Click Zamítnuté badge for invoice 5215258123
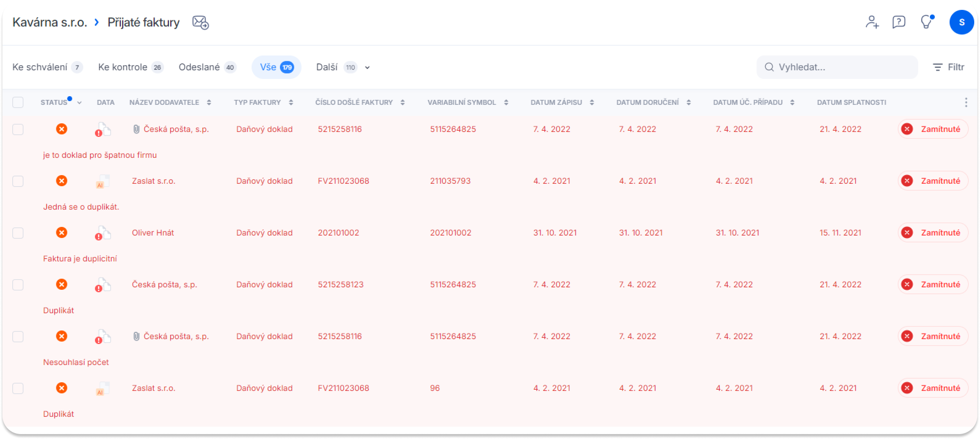Screen dimensions: 980x439 [x=933, y=284]
